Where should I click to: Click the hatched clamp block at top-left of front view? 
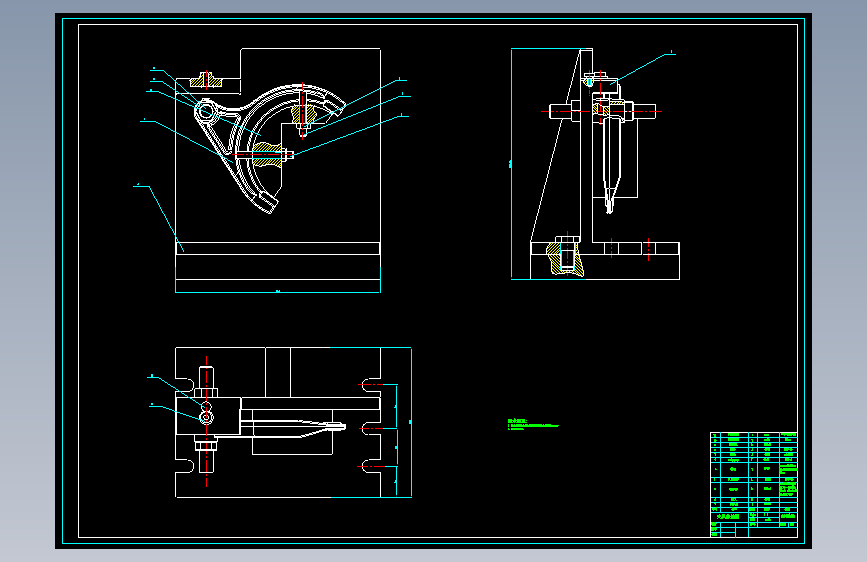pos(206,81)
